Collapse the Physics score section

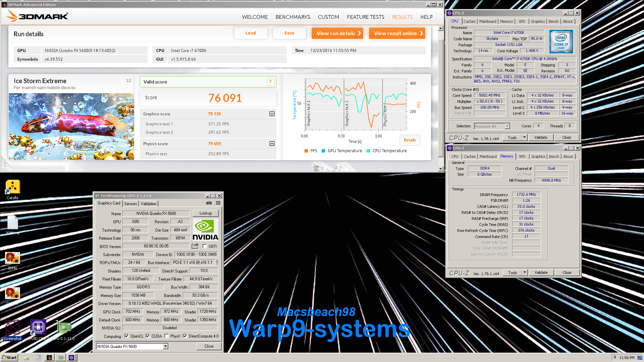point(272,143)
